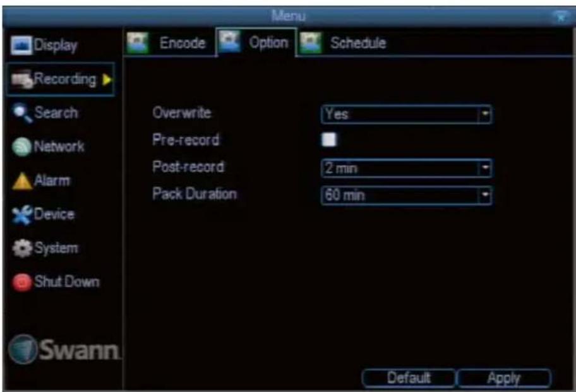Open the Post-record dropdown showing 2 min
Viewport: 576px width, 392px height.
(406, 169)
